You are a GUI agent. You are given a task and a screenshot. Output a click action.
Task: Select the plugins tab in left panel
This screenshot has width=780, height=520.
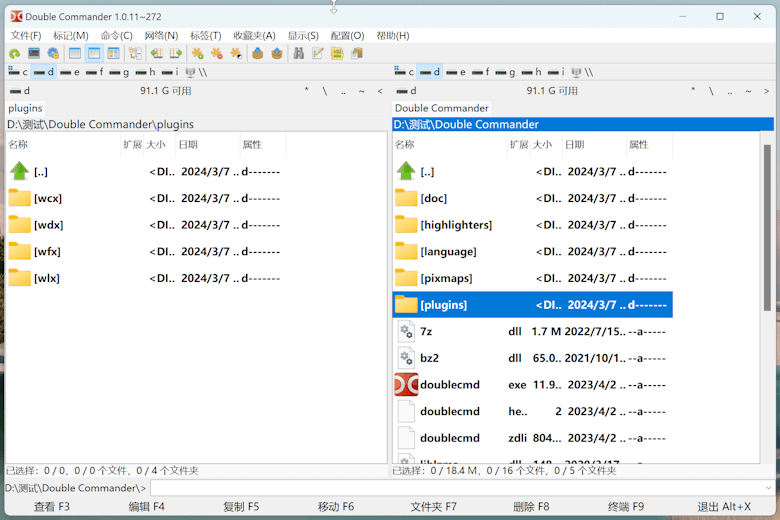point(25,108)
